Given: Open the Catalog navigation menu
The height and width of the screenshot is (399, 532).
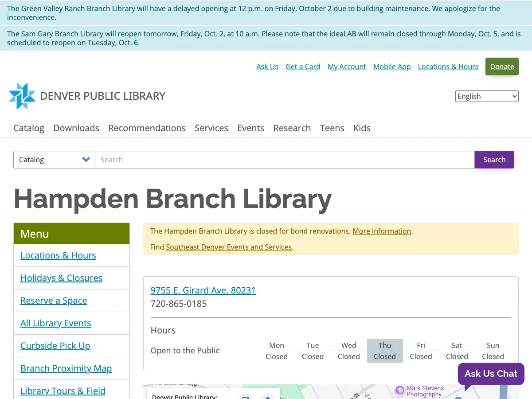Looking at the screenshot, I should 29,128.
